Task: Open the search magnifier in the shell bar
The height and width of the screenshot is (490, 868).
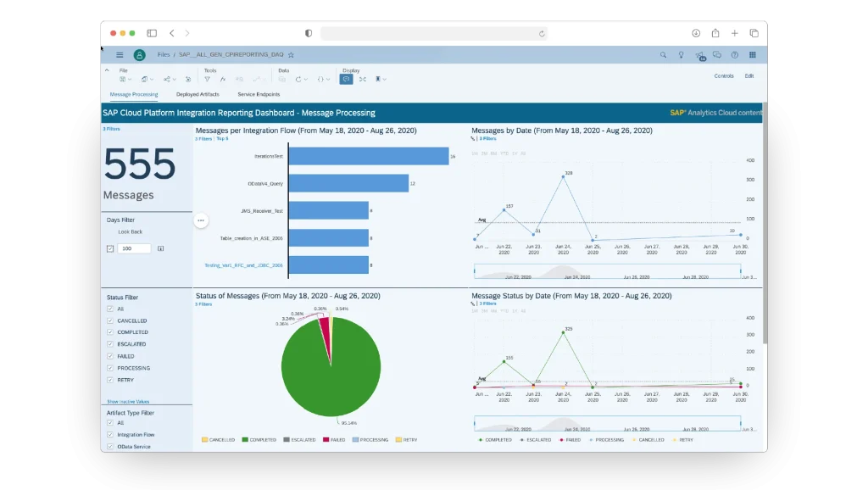Action: 663,55
